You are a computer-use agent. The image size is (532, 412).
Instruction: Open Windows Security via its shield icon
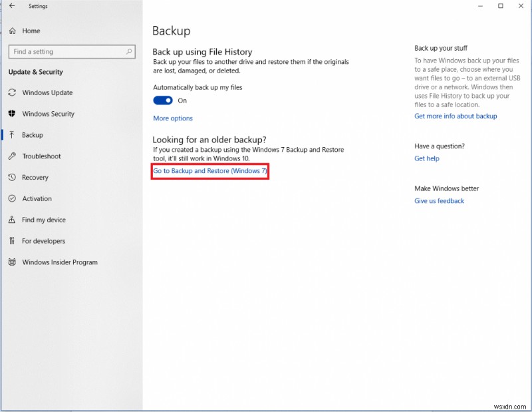12,114
